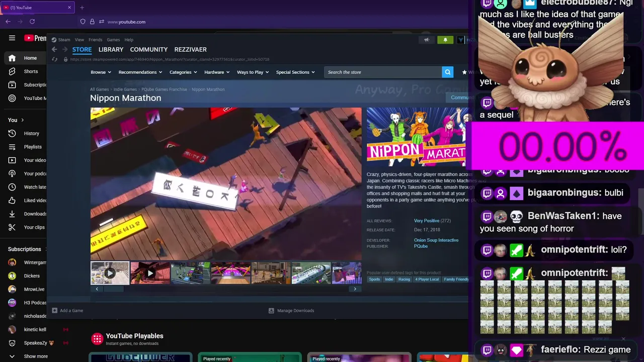Screen dimensions: 644x362
Task: Open Playlists in YouTube sidebar
Action: click(25, 147)
